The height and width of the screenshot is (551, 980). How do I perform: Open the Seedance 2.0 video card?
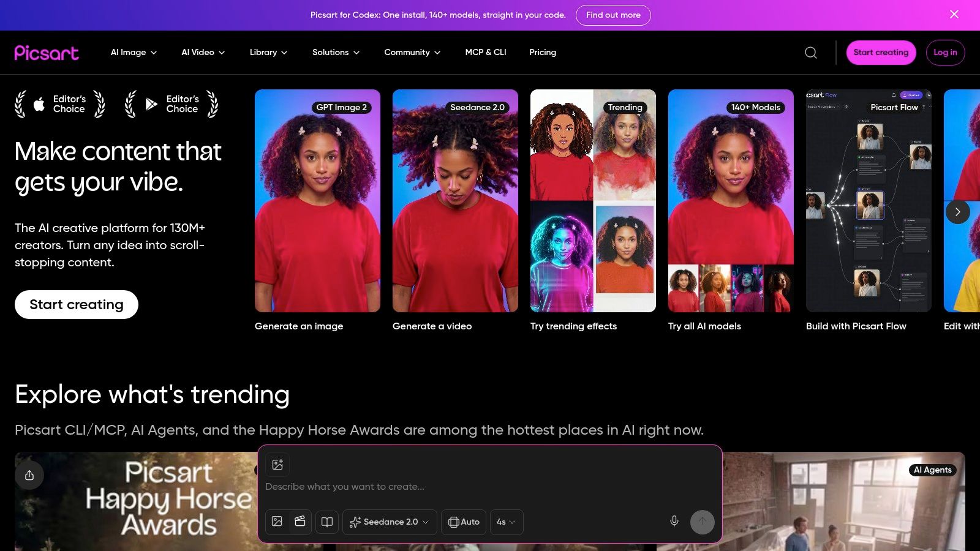tap(455, 201)
